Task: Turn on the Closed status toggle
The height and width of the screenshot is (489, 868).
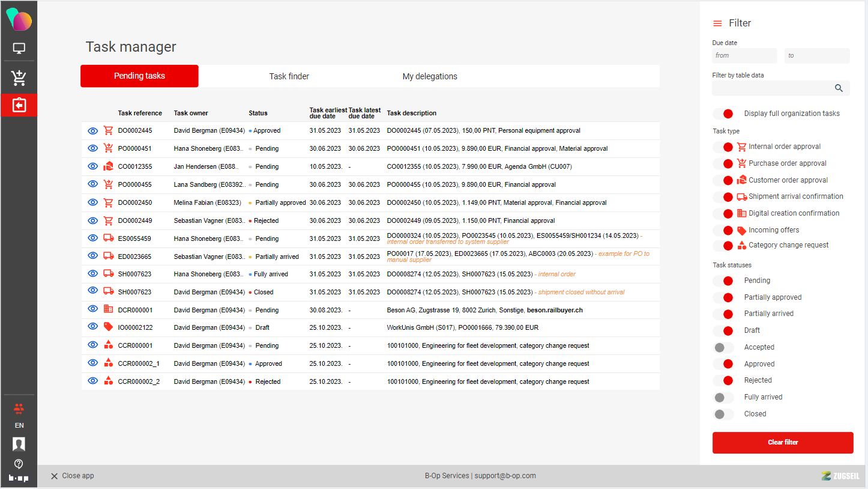Action: [x=723, y=414]
